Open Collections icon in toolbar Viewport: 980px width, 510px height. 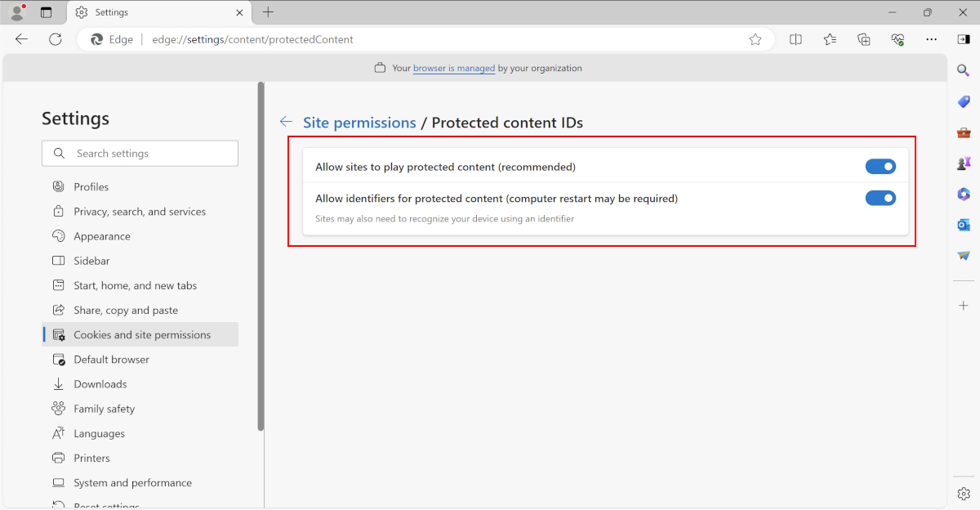point(864,39)
